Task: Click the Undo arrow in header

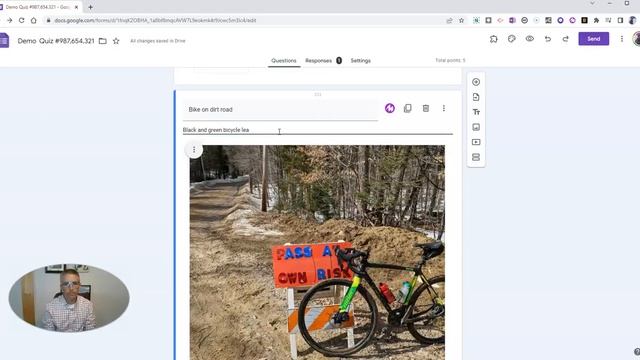Action: click(548, 39)
